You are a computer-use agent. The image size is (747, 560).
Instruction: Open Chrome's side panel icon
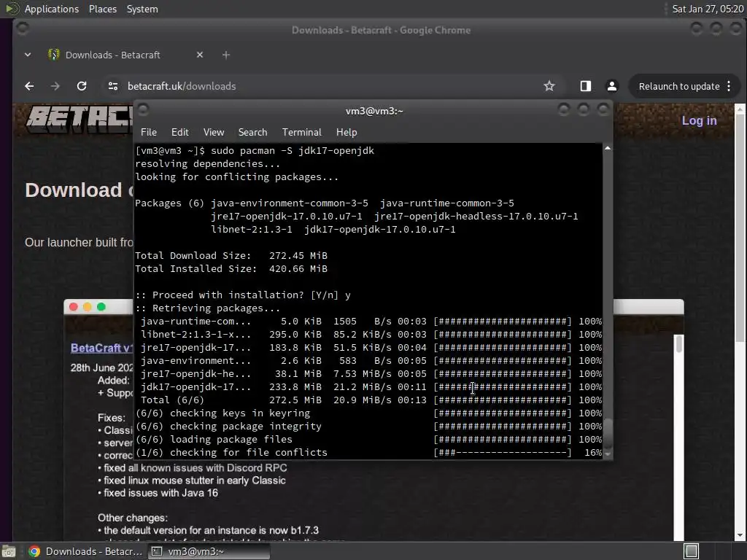click(586, 86)
